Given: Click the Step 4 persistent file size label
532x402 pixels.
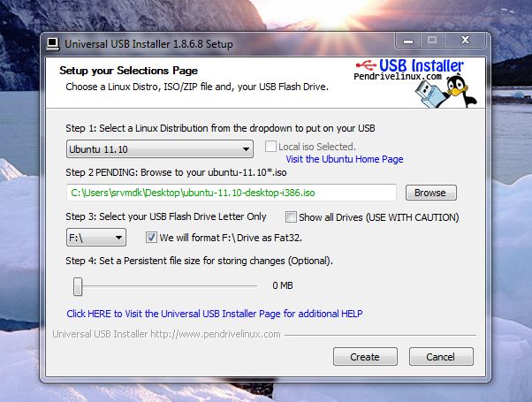Looking at the screenshot, I should (x=199, y=261).
